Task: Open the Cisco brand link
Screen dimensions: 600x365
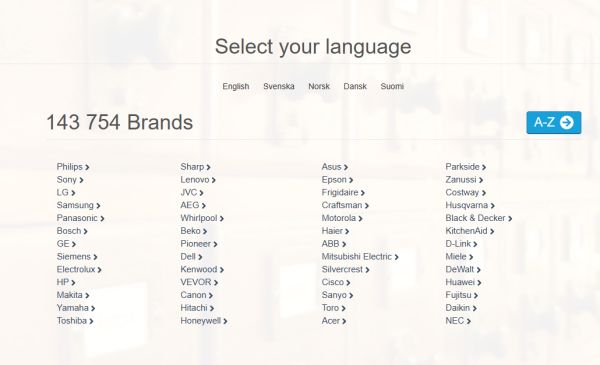Action: [336, 282]
